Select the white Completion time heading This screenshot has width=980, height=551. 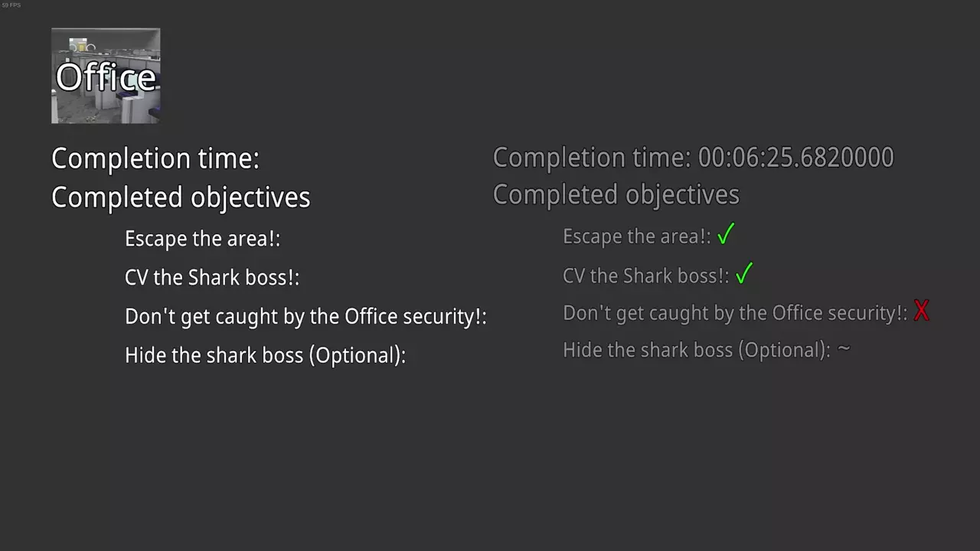(x=155, y=158)
